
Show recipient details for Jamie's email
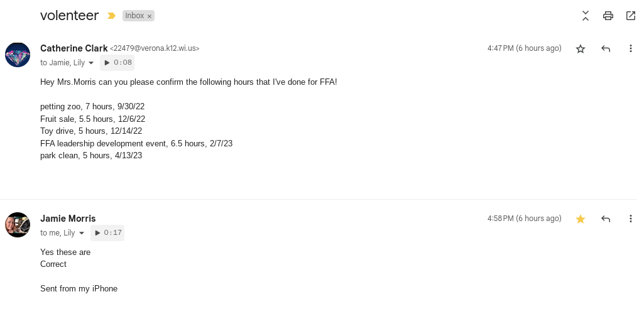pyautogui.click(x=82, y=234)
